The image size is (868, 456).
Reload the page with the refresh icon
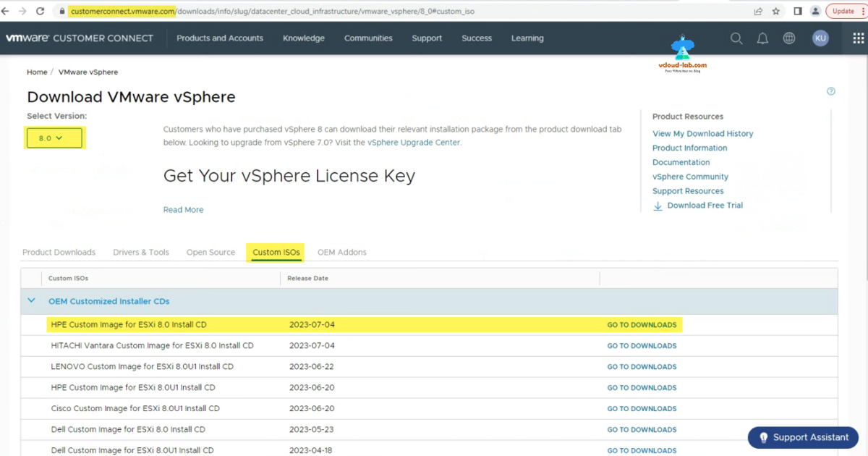click(x=41, y=12)
